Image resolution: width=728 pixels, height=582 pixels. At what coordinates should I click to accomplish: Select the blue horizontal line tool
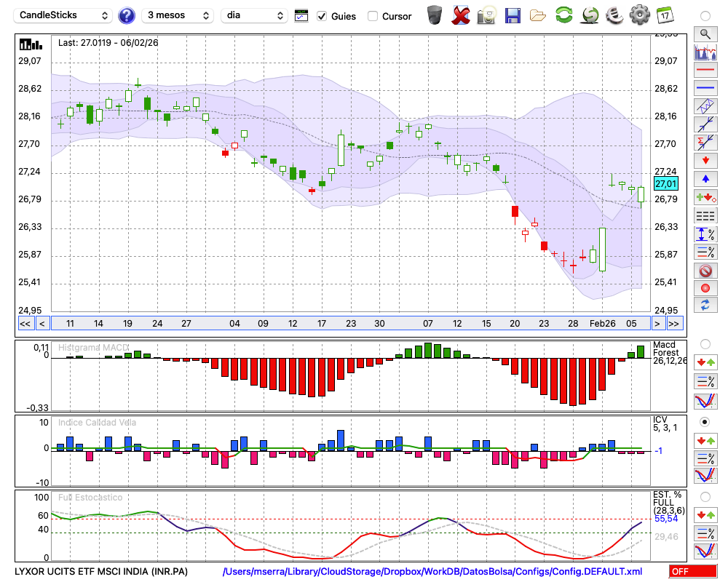click(705, 88)
